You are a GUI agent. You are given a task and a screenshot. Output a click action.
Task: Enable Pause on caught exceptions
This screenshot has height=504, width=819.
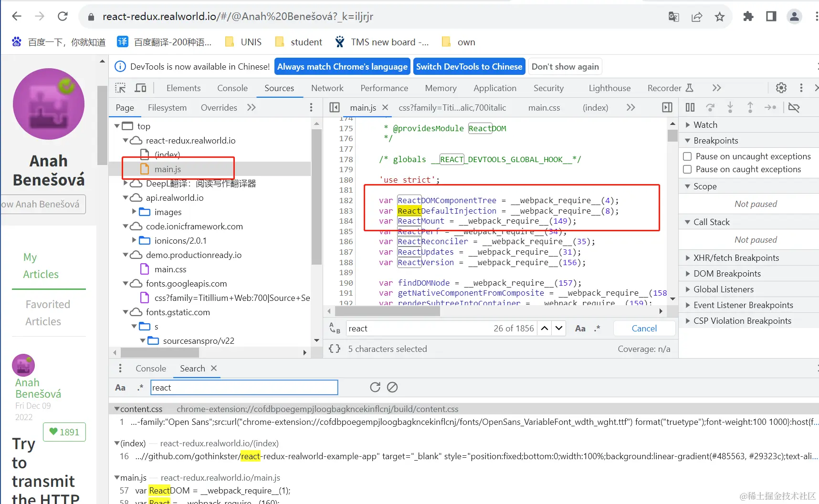coord(687,169)
